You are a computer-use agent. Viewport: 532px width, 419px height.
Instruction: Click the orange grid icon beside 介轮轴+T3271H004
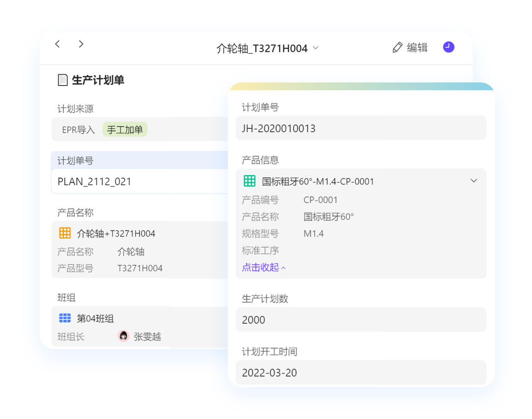pyautogui.click(x=65, y=233)
